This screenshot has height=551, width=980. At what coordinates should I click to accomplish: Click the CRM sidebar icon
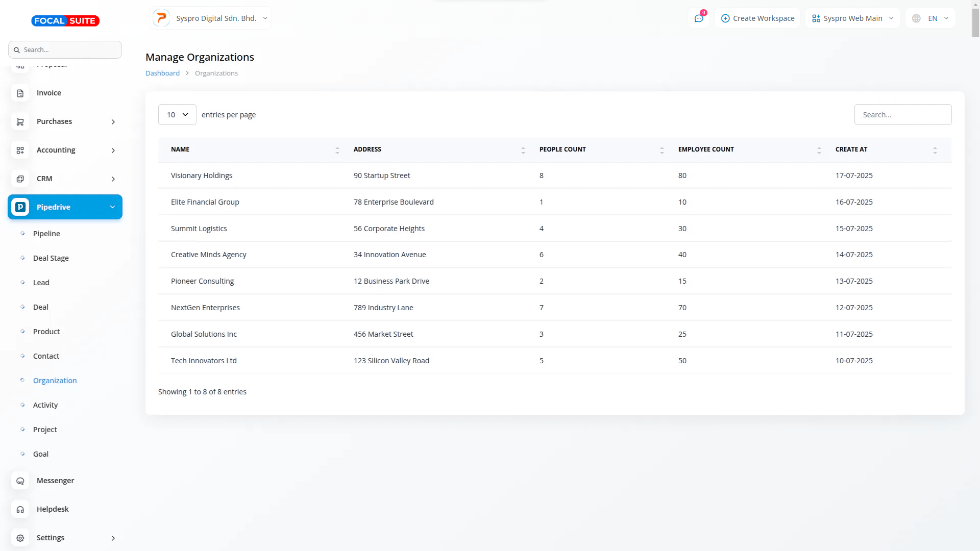pyautogui.click(x=20, y=179)
